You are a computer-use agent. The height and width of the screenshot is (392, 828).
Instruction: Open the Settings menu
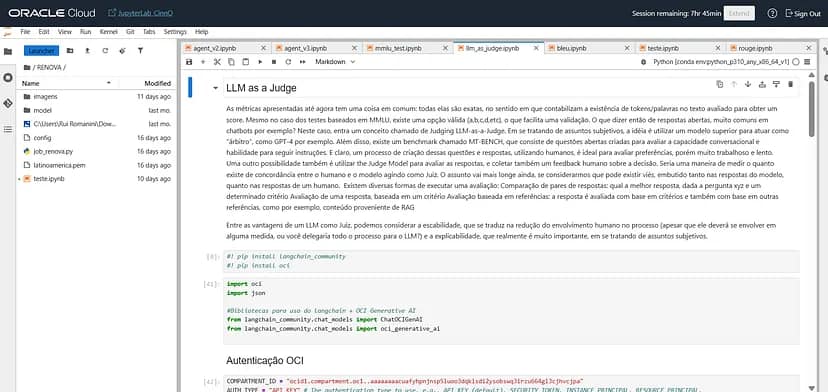175,32
